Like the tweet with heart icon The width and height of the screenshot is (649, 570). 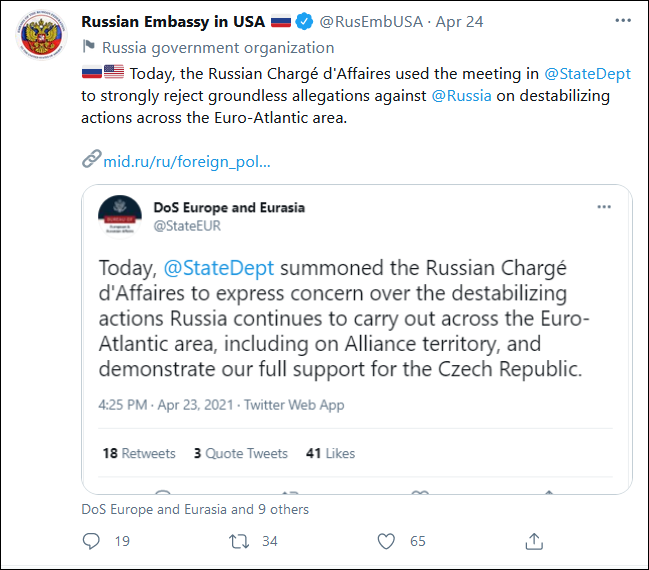(386, 541)
